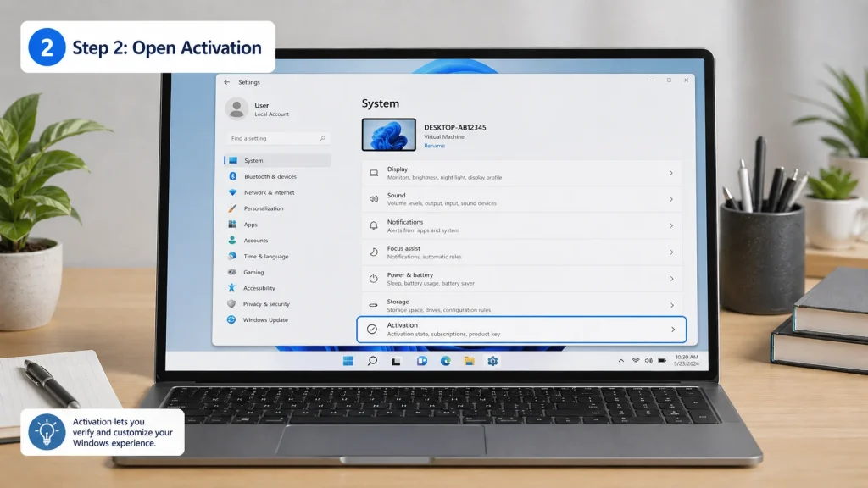Select the Personalization brush icon in sidebar
Viewport: 868px width, 488px height.
pyautogui.click(x=232, y=208)
